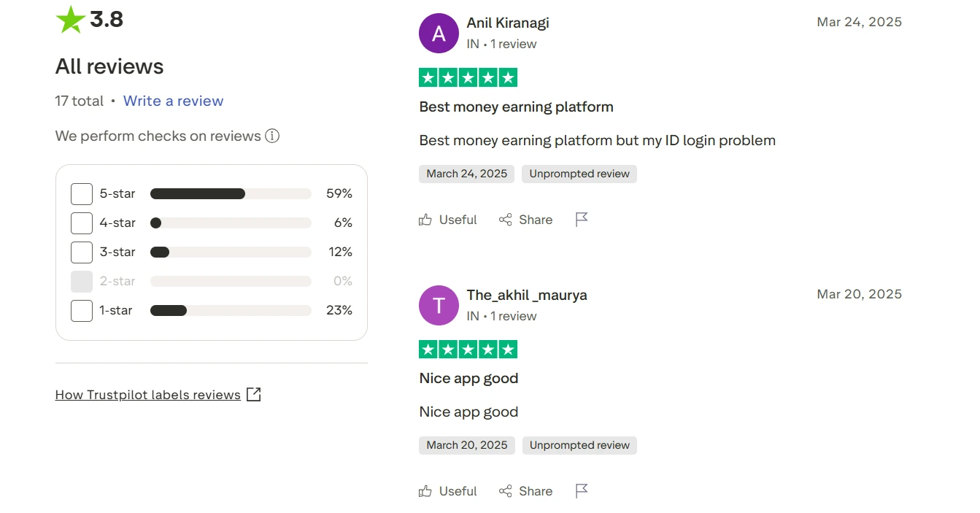Check the 5-star filter checkbox
This screenshot has width=980, height=513.
[x=82, y=194]
